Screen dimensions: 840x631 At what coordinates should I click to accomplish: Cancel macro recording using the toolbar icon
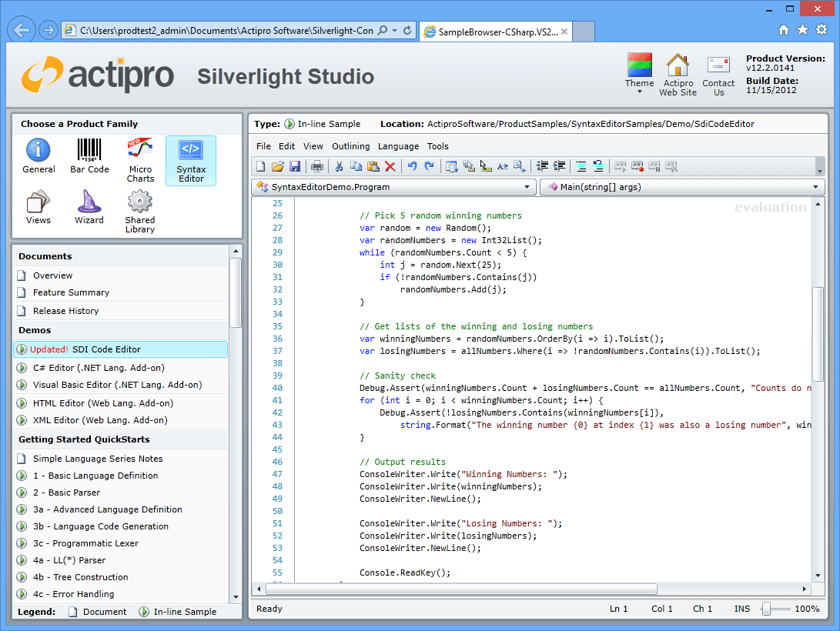click(672, 166)
